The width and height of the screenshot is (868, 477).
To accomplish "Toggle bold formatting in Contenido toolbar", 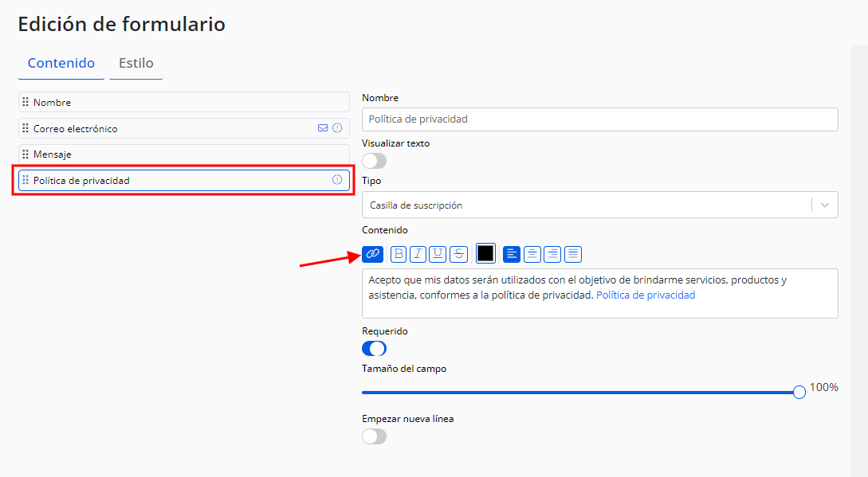I will [x=399, y=254].
